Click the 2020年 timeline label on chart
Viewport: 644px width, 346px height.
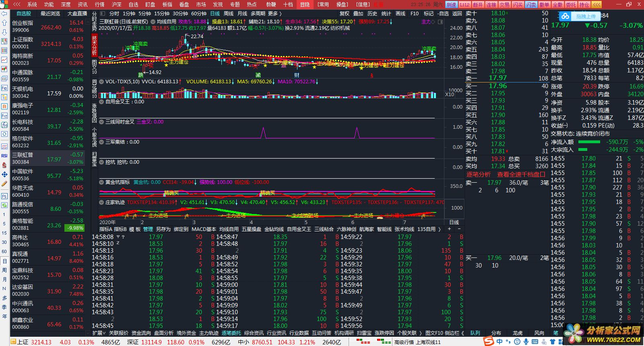coord(107,222)
